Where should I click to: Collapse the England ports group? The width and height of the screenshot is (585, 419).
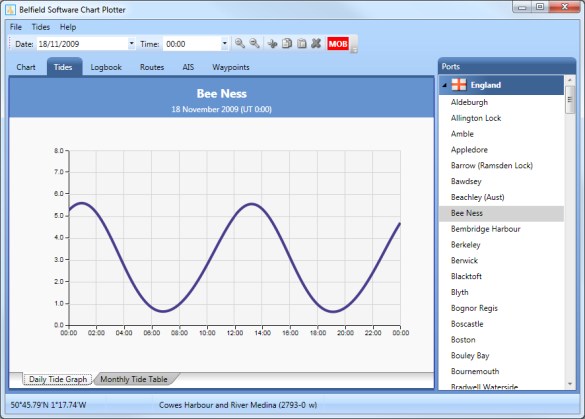point(444,85)
